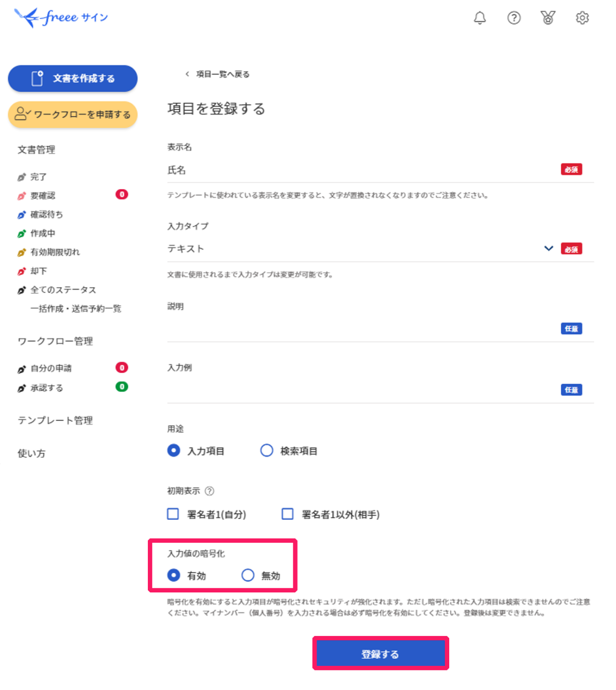Open 要確認 documents list
The width and height of the screenshot is (616, 690).
point(43,196)
